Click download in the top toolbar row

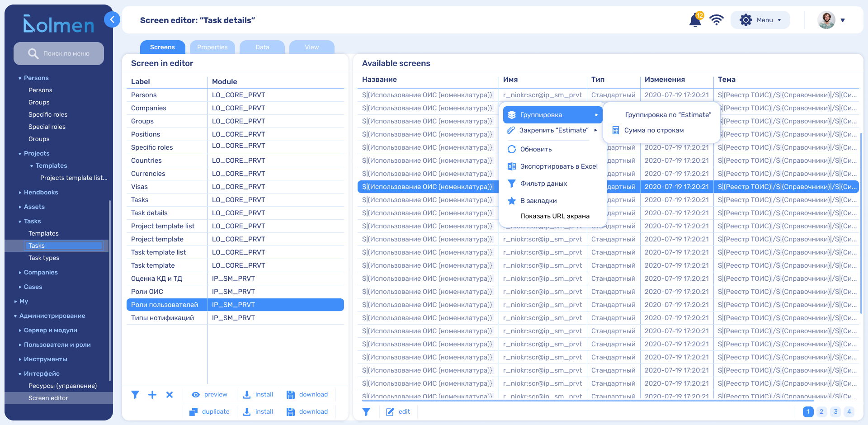307,395
